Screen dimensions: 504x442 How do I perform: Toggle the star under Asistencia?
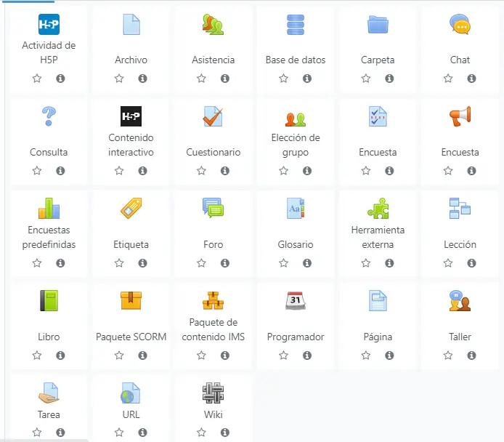click(x=202, y=79)
